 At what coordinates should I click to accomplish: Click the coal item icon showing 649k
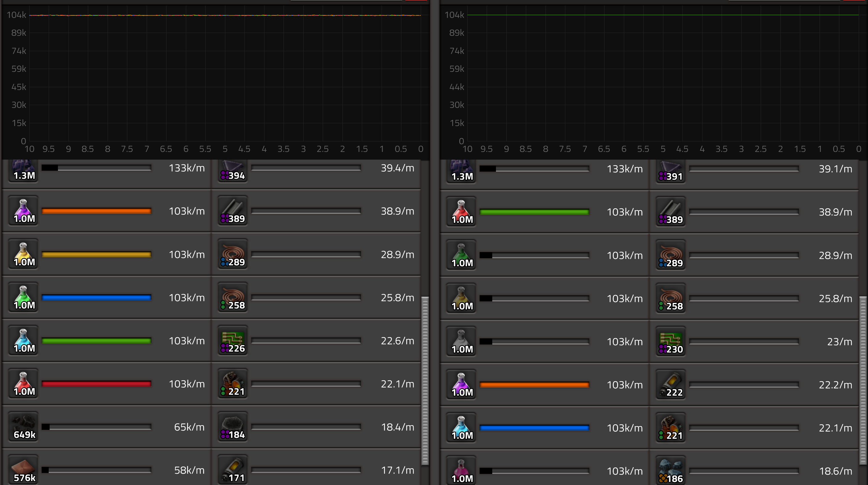pos(23,426)
